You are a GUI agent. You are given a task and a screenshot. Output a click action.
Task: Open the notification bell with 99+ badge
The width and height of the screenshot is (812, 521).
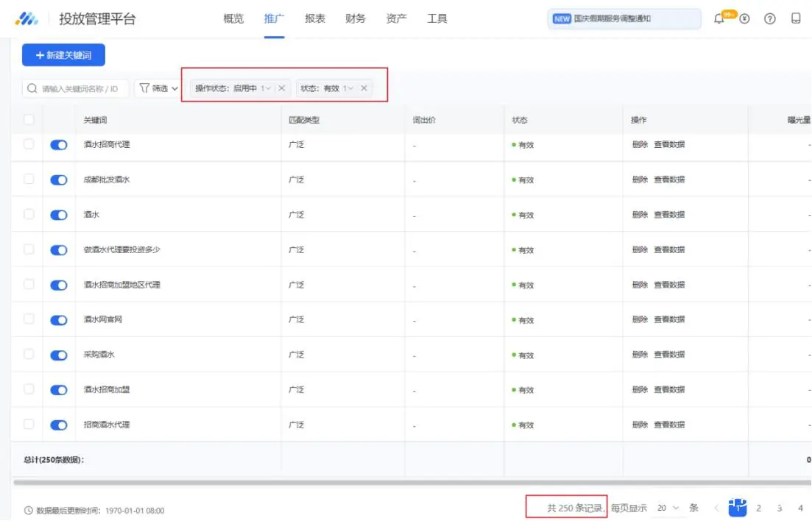pyautogui.click(x=720, y=19)
